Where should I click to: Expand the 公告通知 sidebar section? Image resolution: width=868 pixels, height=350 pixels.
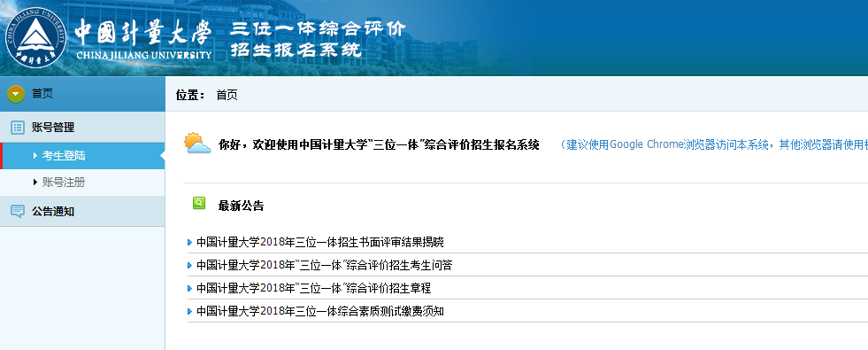pos(82,212)
